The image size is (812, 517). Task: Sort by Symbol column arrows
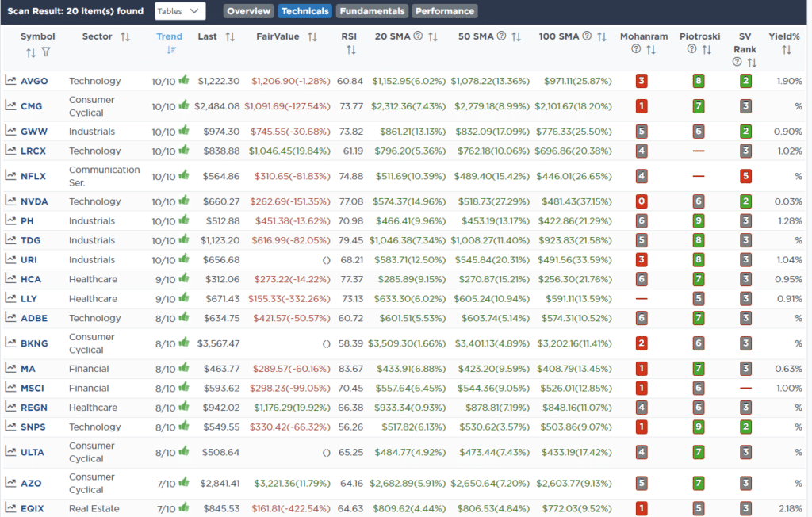click(31, 52)
